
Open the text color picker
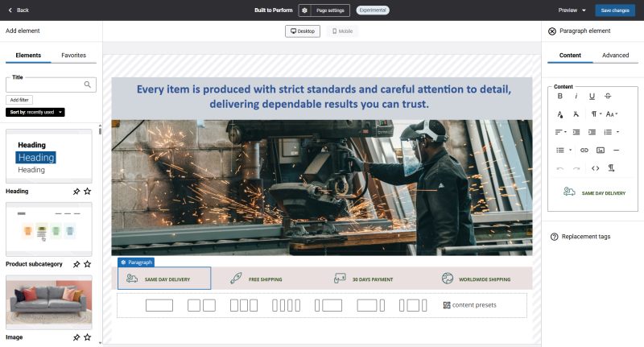[x=559, y=114]
